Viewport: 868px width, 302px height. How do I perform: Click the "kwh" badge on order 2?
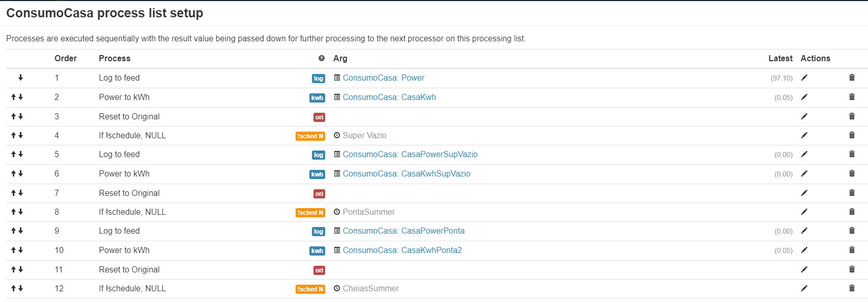click(x=317, y=97)
